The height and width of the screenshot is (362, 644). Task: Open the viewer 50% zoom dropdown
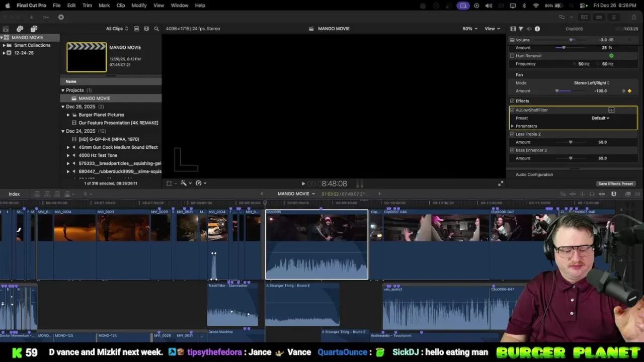[x=469, y=29]
